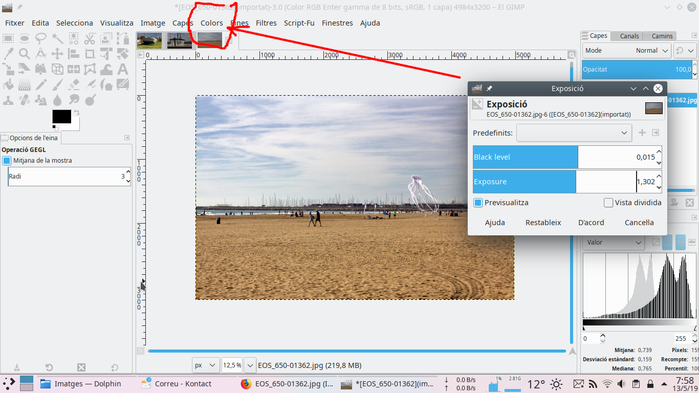Select the Scissors Select tool
This screenshot has width=699, height=393.
(90, 39)
